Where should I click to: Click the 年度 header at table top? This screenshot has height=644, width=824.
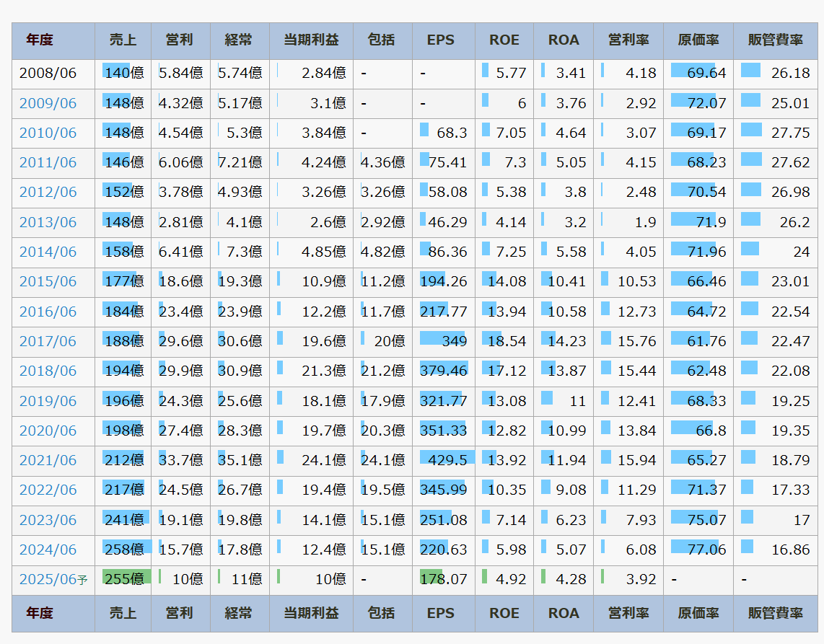pyautogui.click(x=40, y=40)
